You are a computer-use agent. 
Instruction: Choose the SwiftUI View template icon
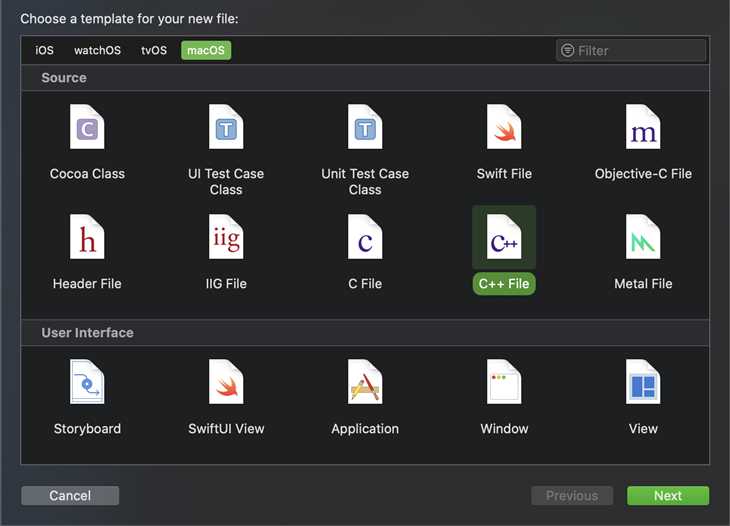(226, 382)
